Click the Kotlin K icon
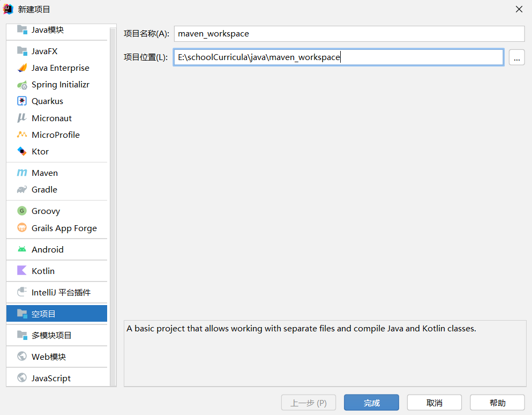The height and width of the screenshot is (415, 532). coord(22,270)
